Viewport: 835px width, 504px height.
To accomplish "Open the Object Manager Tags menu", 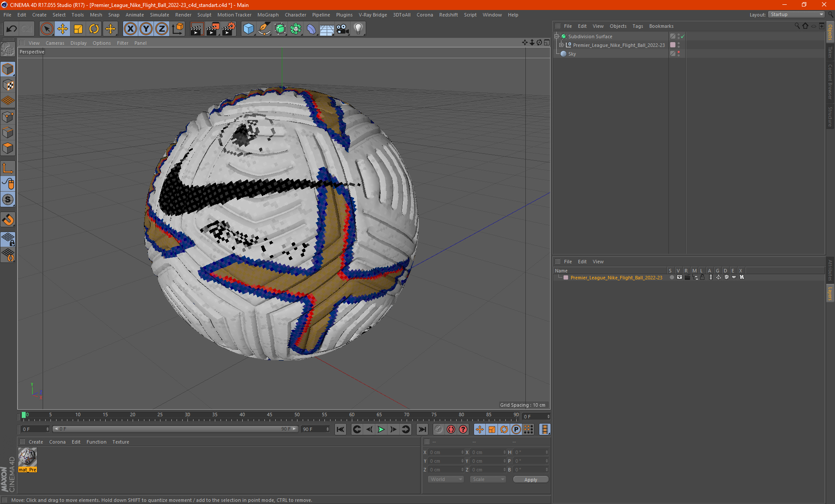I will 638,26.
